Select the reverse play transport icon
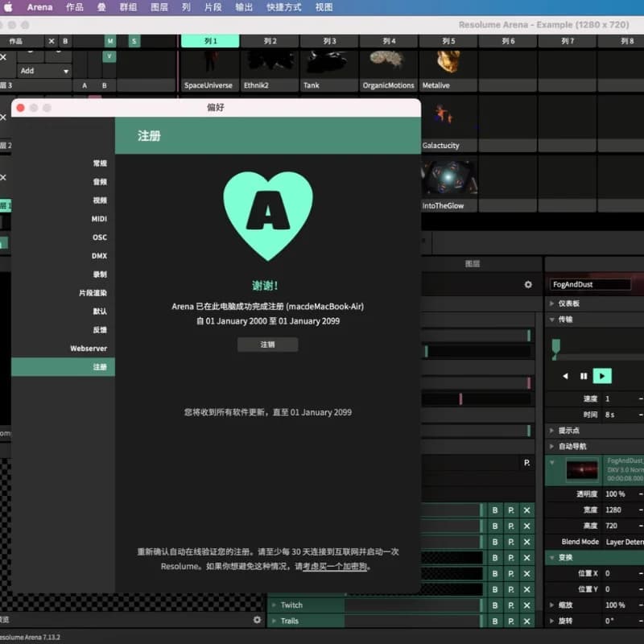This screenshot has width=644, height=644. (565, 376)
